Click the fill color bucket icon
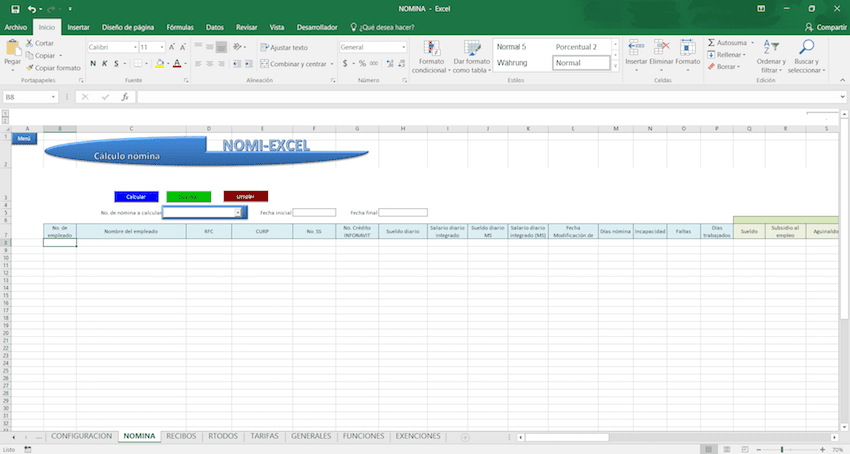This screenshot has width=850, height=454. 159,63
